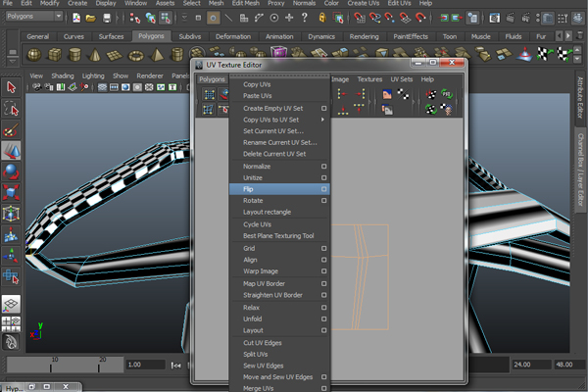Create a polygon cube from shelf
Viewport: 588px width, 392px height.
[x=55, y=55]
